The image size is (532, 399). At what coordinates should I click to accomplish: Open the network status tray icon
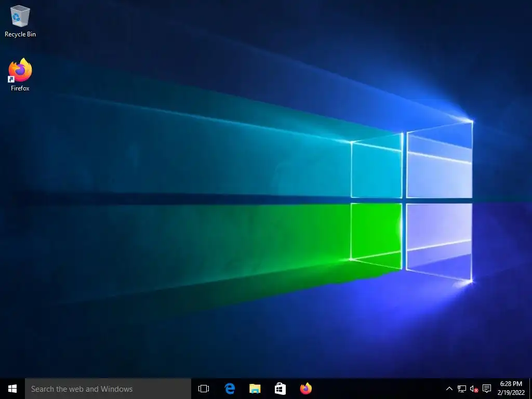click(462, 389)
